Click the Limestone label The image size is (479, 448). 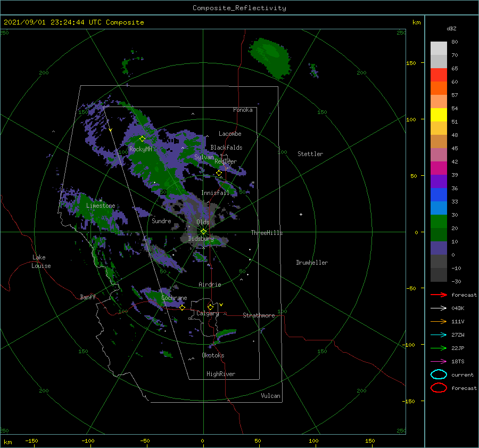[x=101, y=206]
